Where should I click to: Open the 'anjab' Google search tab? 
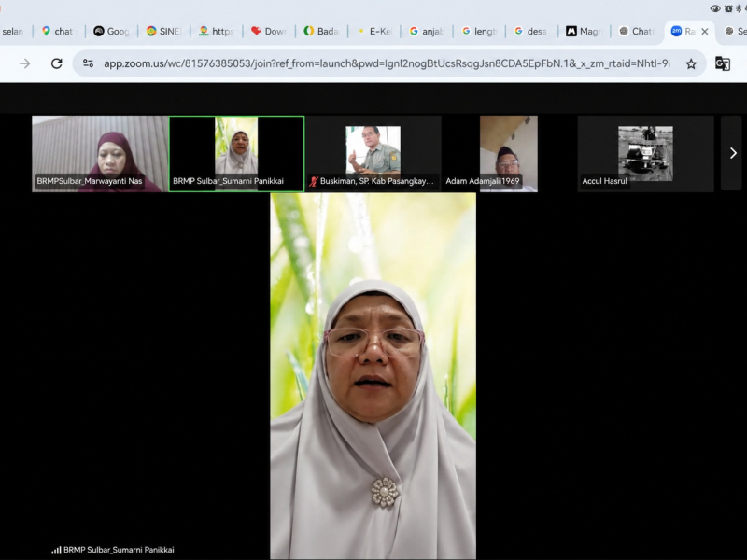click(427, 32)
